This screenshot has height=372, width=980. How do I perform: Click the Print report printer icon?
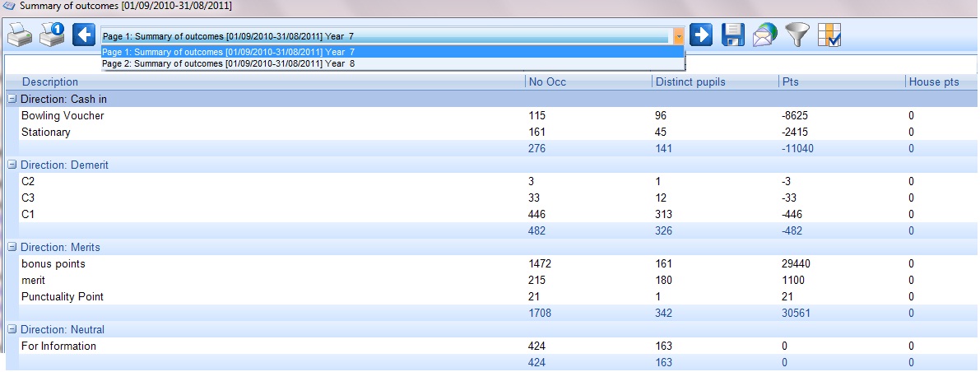click(x=20, y=35)
